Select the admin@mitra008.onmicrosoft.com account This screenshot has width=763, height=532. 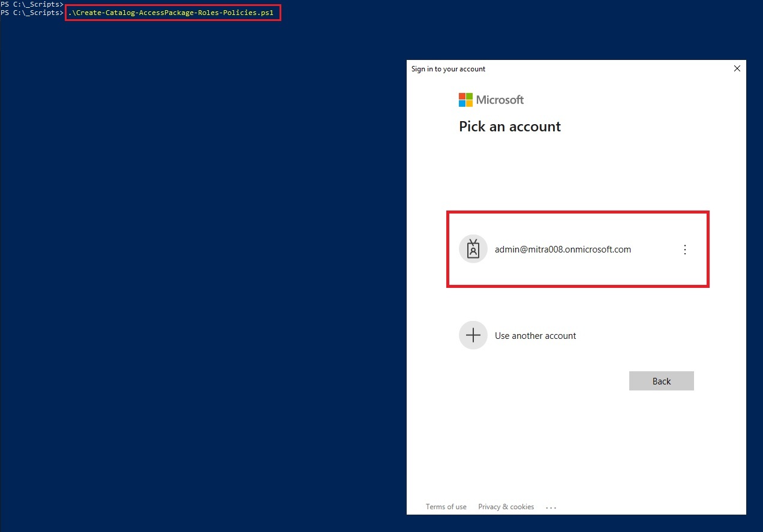(x=563, y=250)
